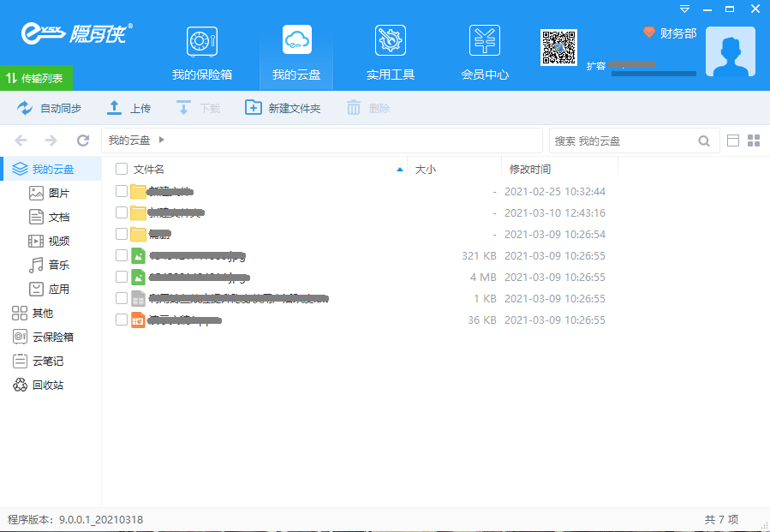The height and width of the screenshot is (532, 770).
Task: Switch to 我的保险箱 tab
Action: 201,53
